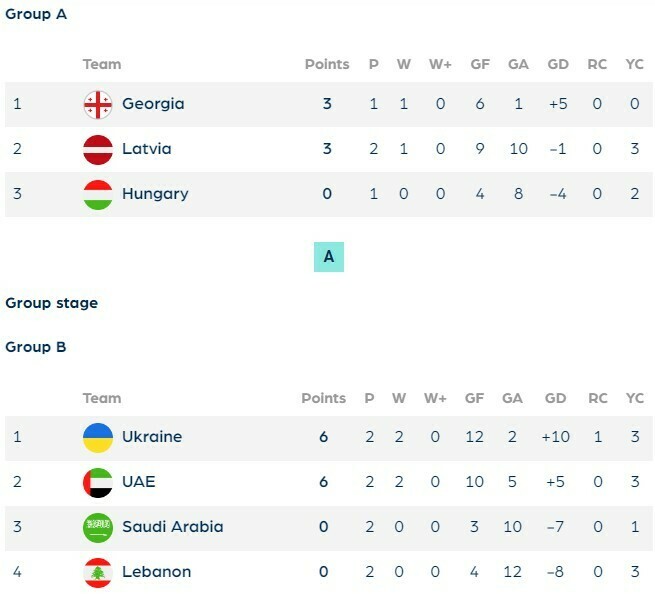Image resolution: width=655 pixels, height=594 pixels.
Task: Click the Points column header in Group A
Action: click(x=327, y=64)
